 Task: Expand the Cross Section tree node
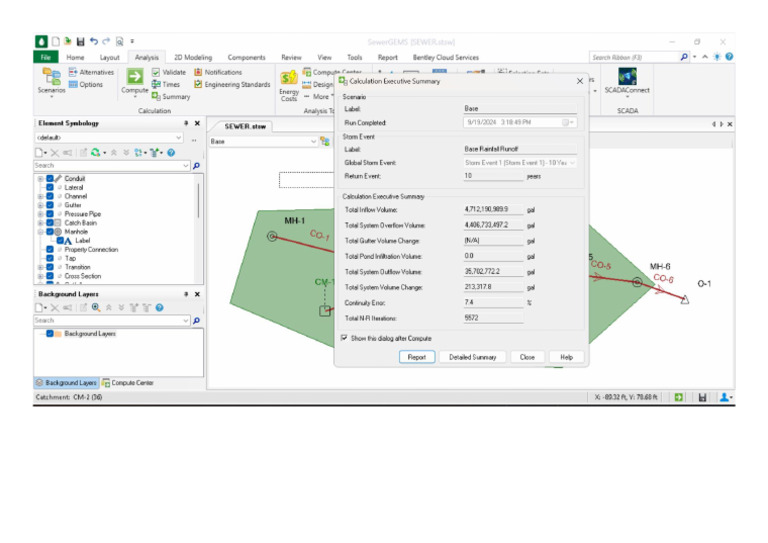41,276
